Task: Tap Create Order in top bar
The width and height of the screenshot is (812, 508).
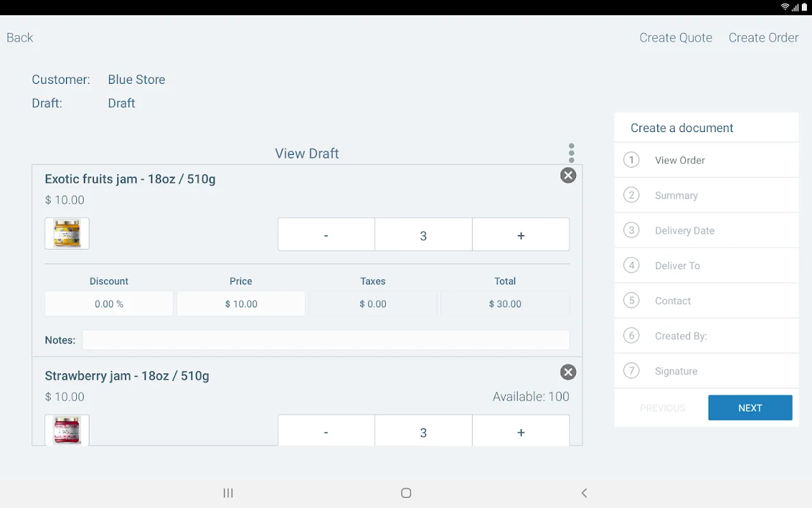Action: [764, 37]
